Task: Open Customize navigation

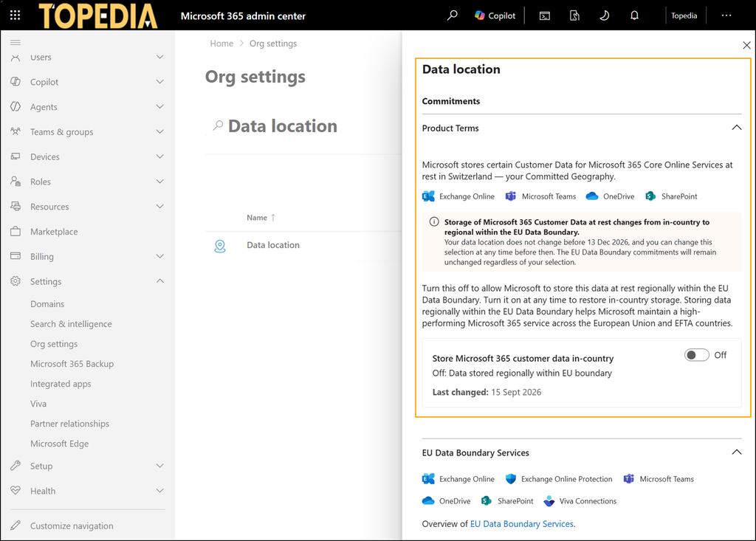Action: pos(72,526)
